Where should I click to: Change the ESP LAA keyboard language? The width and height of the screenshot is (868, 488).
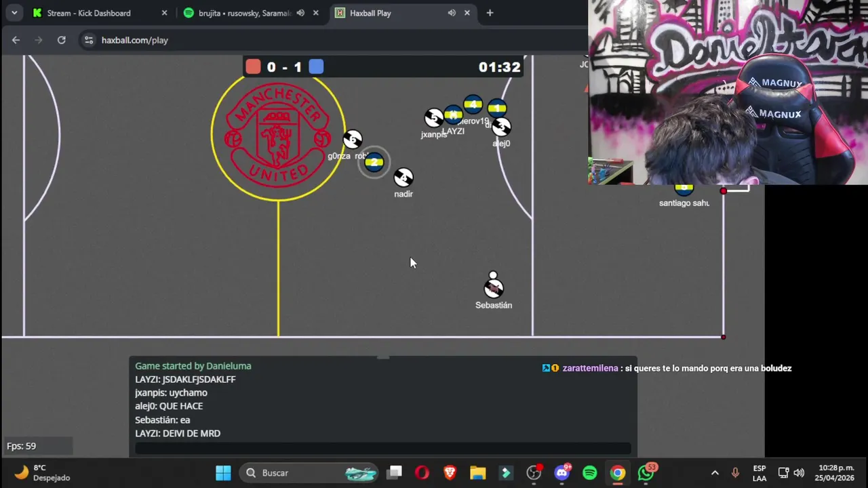click(x=759, y=473)
